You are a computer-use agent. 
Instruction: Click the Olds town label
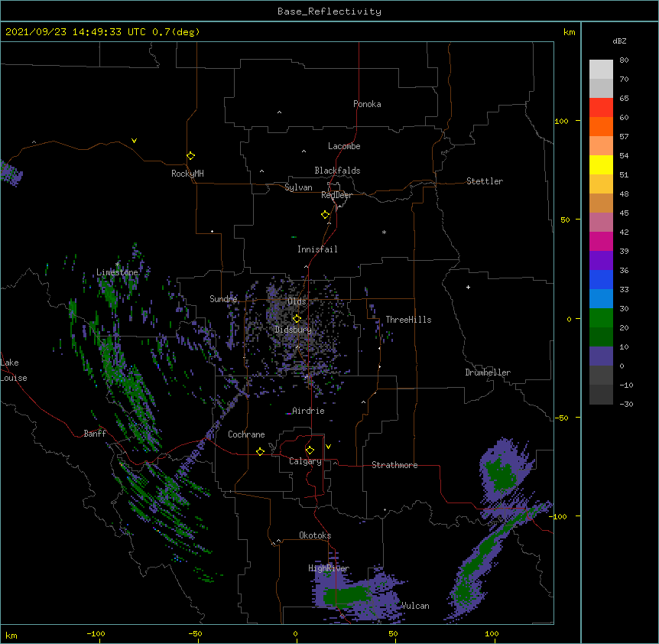click(297, 301)
